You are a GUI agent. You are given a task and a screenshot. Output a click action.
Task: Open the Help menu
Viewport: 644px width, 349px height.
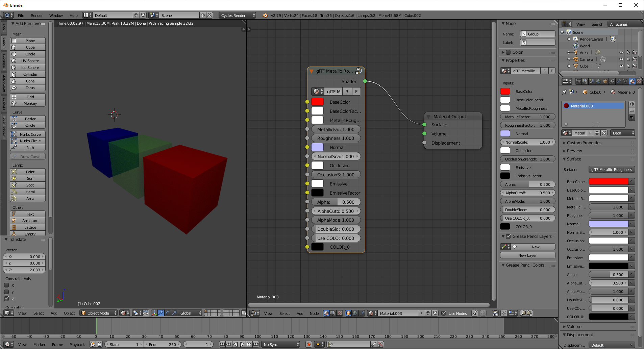tap(74, 16)
